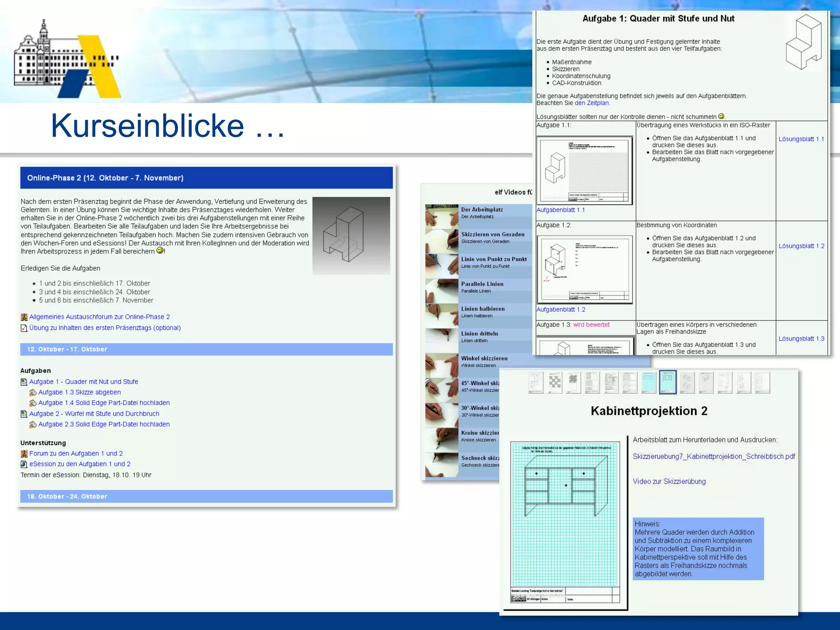Select the checkerboard-pattern page thumbnail in the strip
The image size is (840, 630).
point(555,383)
